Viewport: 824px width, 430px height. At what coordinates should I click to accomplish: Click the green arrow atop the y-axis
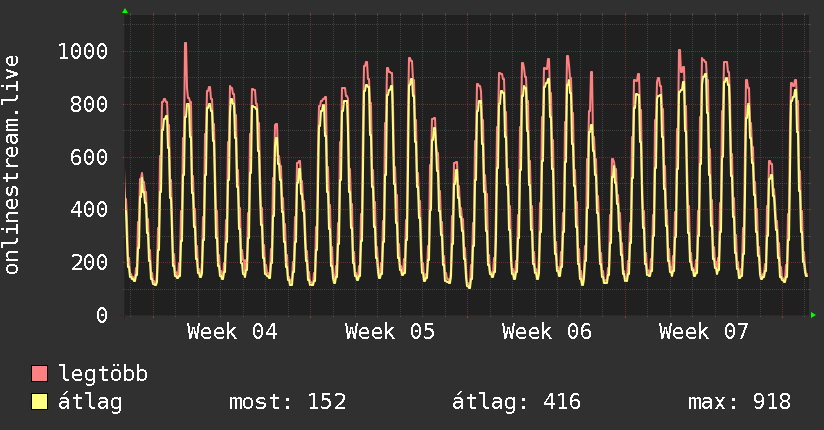point(125,11)
